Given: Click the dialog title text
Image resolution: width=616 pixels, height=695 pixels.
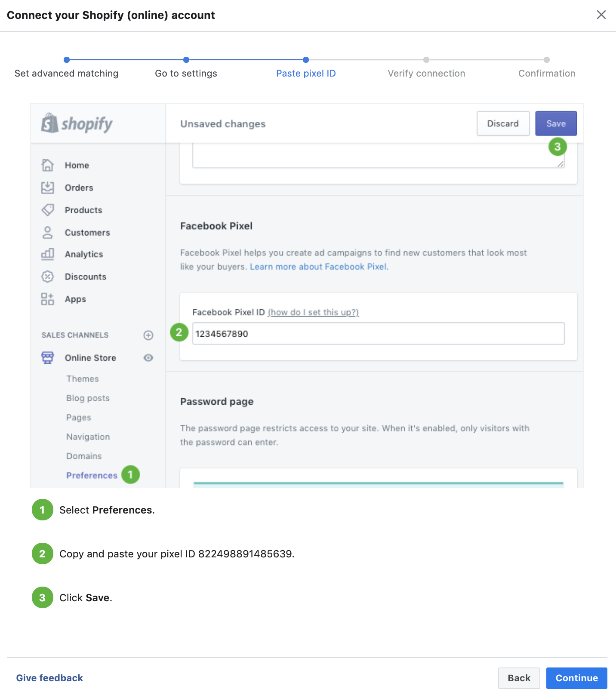Looking at the screenshot, I should [111, 15].
